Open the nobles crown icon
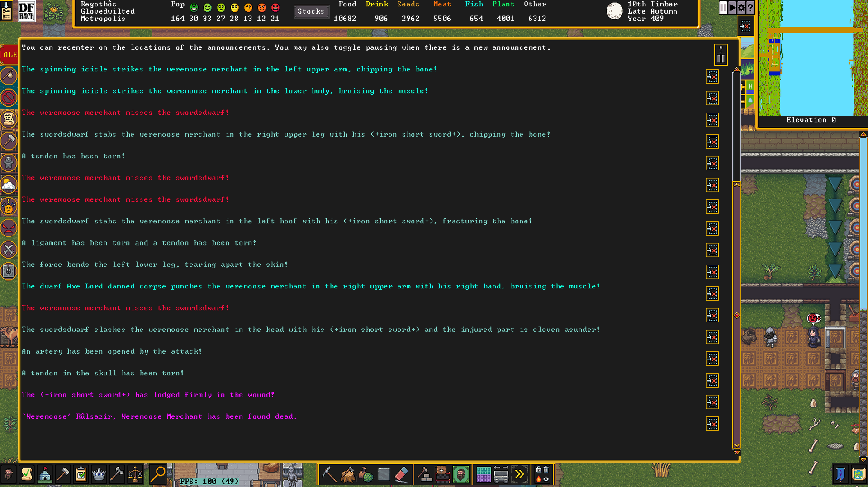Viewport: 868px width, 487px height. pyautogui.click(x=99, y=474)
